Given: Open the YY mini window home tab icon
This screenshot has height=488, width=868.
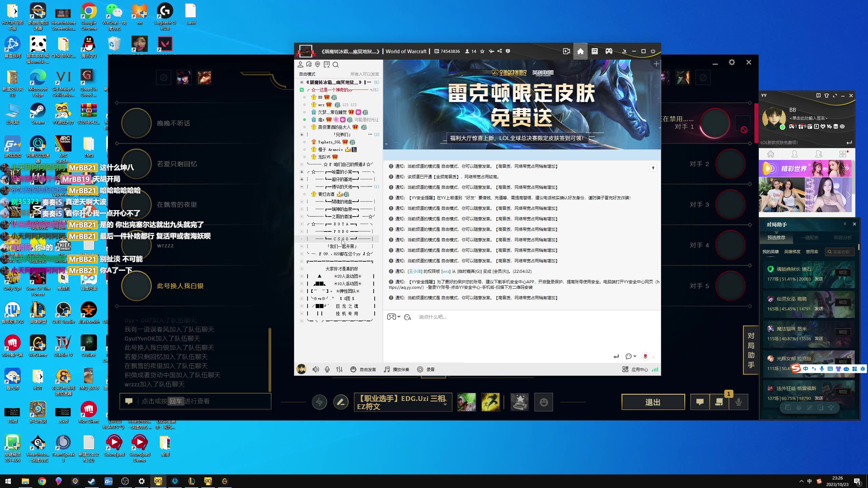Looking at the screenshot, I should [771, 154].
